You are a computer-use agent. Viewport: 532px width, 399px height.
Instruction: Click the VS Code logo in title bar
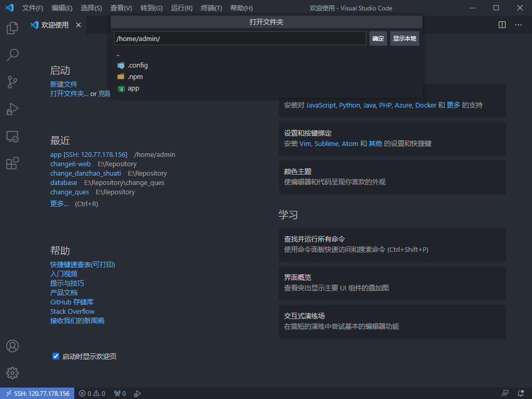(9, 8)
